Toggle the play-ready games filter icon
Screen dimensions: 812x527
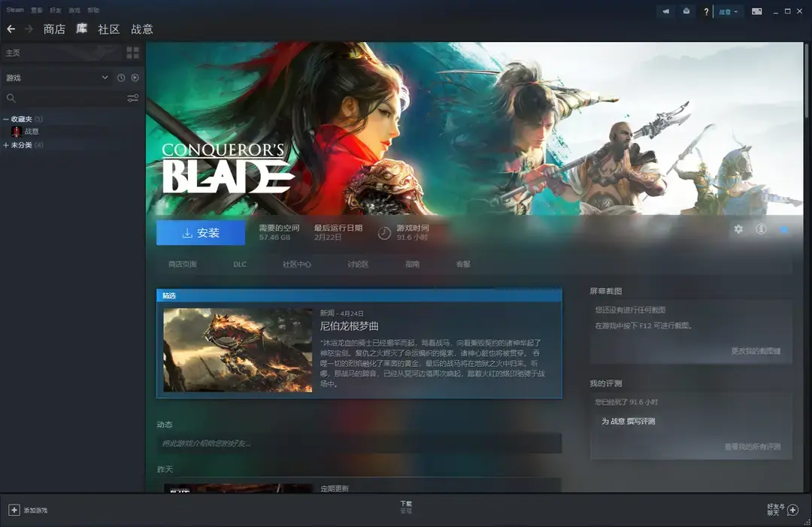point(135,77)
